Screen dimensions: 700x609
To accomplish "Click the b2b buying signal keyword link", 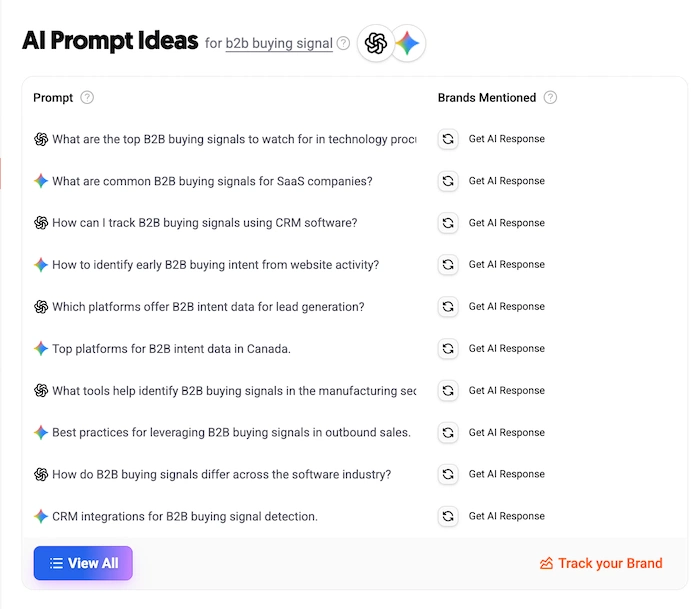I will [x=279, y=43].
